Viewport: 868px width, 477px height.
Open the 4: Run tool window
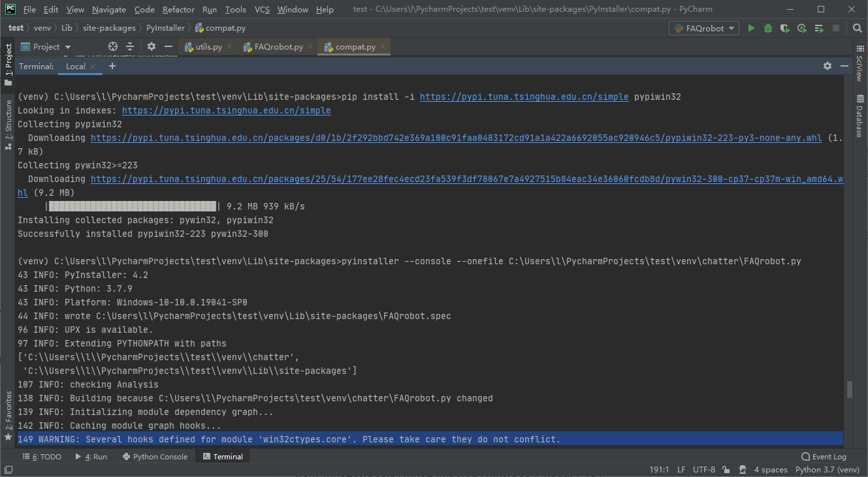click(91, 457)
